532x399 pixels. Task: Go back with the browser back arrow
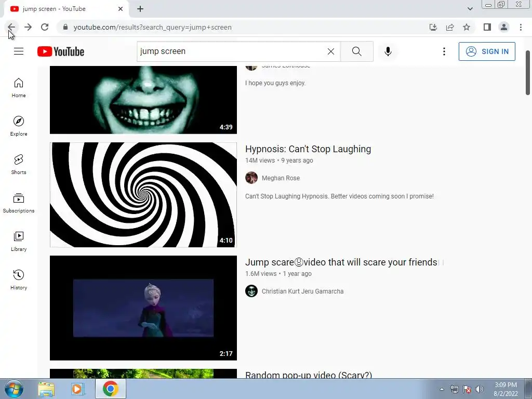(x=11, y=27)
